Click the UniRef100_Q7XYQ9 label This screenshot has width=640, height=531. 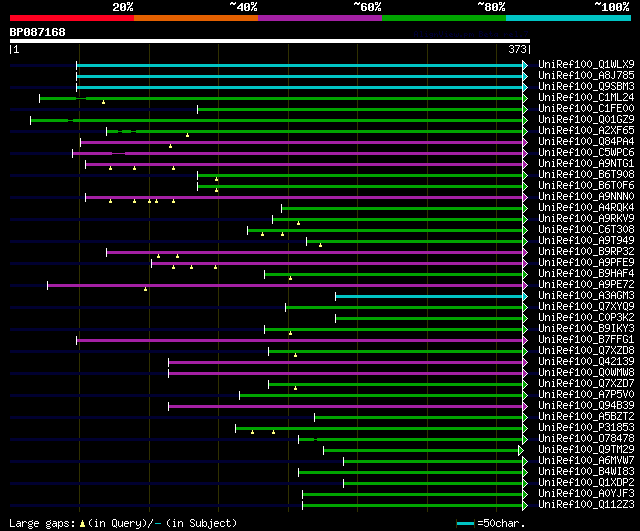click(586, 307)
